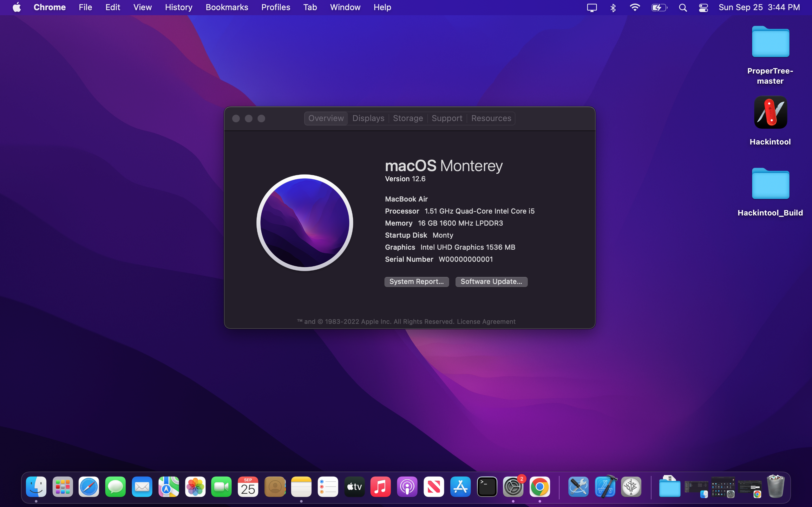
Task: Open the License Agreement link
Action: (x=486, y=322)
